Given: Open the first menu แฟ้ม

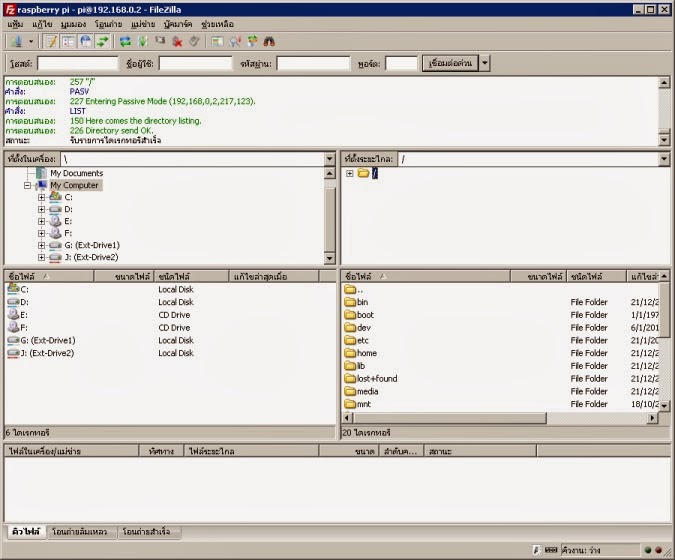Looking at the screenshot, I should (x=15, y=24).
